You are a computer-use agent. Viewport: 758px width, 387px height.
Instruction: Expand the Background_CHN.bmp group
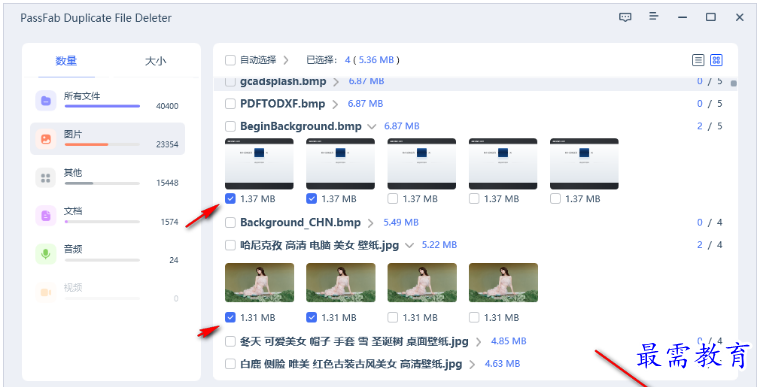371,223
